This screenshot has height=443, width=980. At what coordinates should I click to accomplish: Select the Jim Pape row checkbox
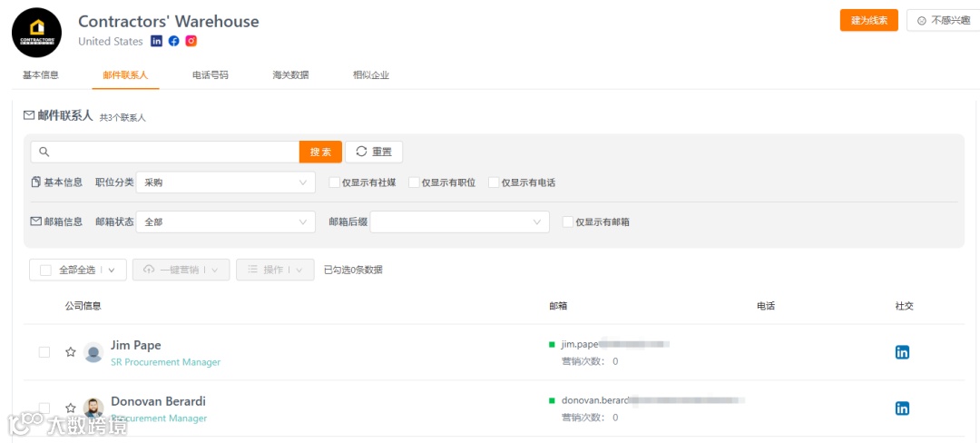[x=44, y=352]
